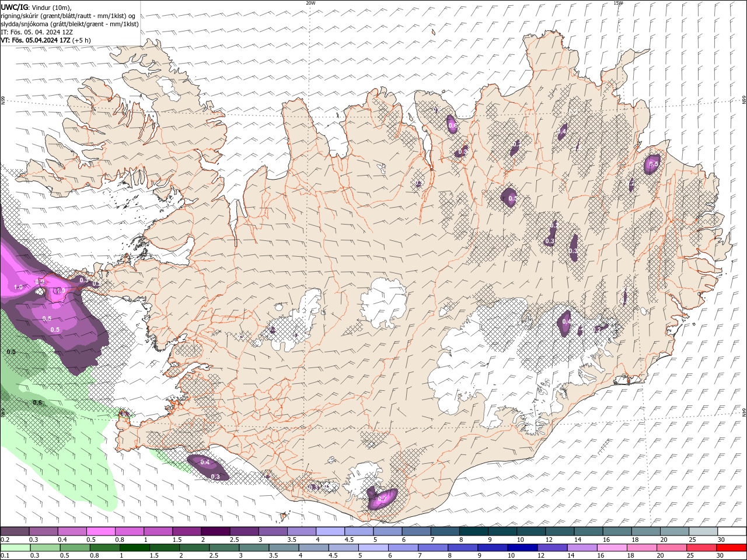The width and height of the screenshot is (747, 560).
Task: Click the bottom legend swatch starting at 20
Action: 671,548
